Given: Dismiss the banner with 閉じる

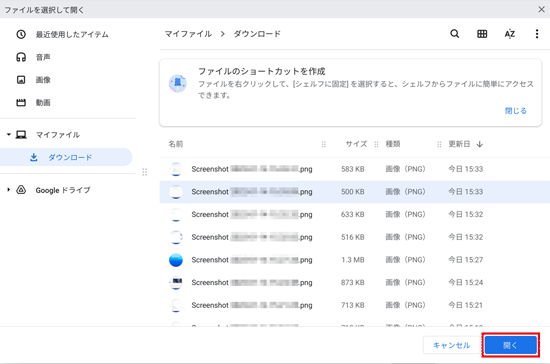Looking at the screenshot, I should tap(516, 111).
